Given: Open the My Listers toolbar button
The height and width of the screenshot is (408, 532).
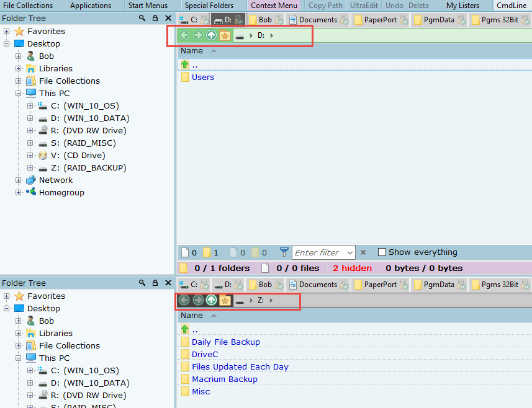Looking at the screenshot, I should 463,6.
